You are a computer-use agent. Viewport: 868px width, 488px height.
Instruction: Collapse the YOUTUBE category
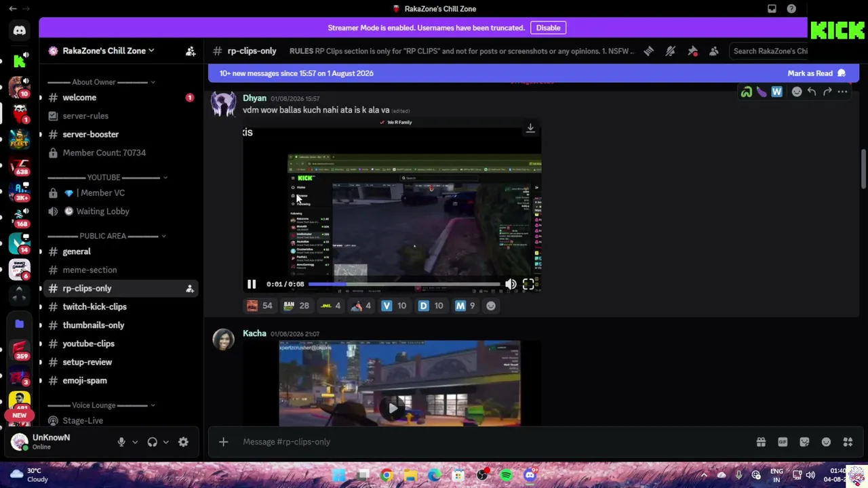(106, 178)
